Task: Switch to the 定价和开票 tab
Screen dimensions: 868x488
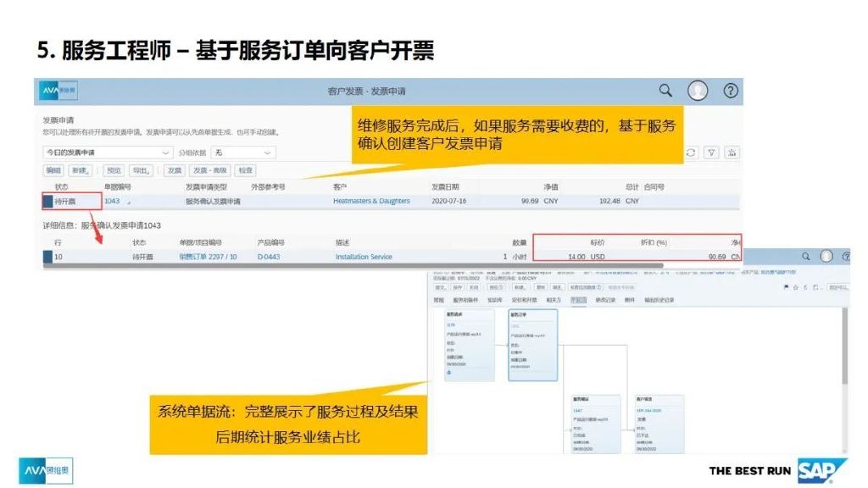Action: point(524,300)
